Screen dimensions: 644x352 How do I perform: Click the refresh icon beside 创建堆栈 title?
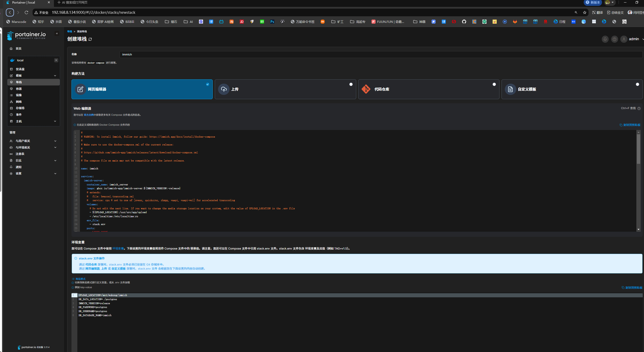[90, 39]
